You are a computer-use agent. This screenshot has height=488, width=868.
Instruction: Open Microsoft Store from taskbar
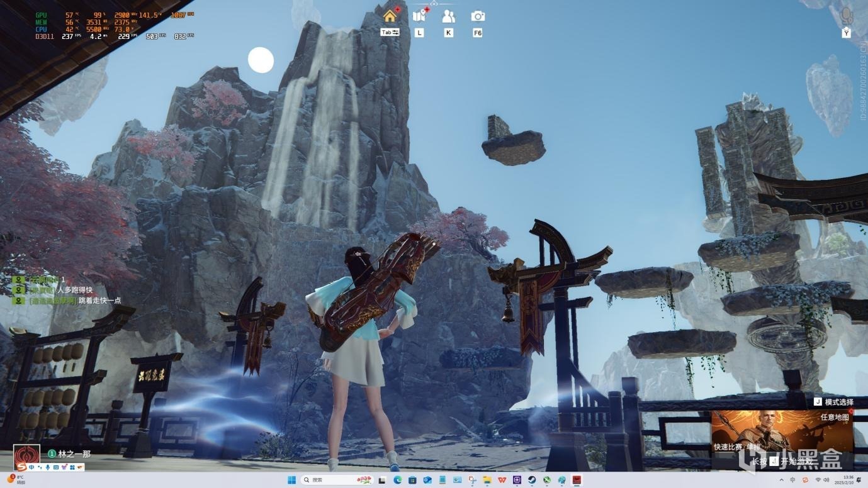tap(413, 480)
